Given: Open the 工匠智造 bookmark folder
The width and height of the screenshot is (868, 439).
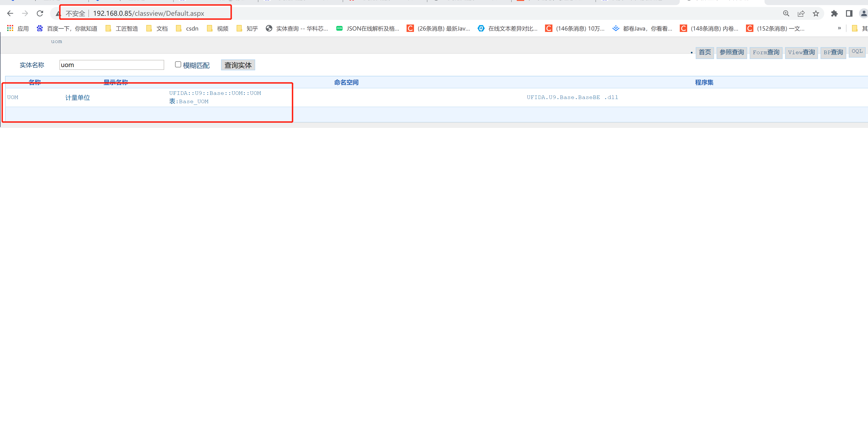Looking at the screenshot, I should coord(122,29).
